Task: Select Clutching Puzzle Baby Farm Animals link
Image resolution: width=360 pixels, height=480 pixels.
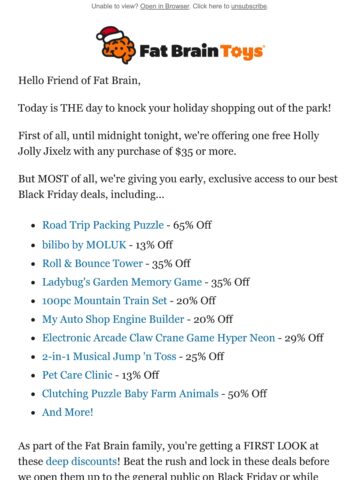Action: pos(130,394)
